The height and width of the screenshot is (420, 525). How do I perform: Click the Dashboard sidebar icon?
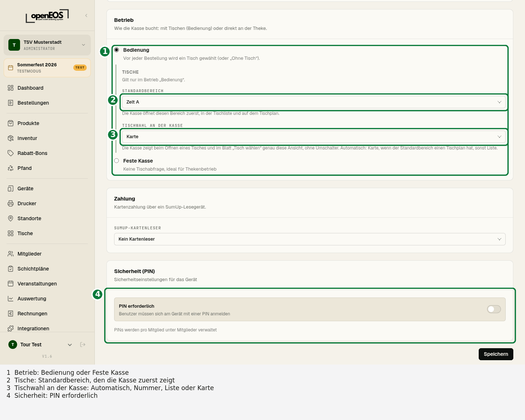pos(11,88)
